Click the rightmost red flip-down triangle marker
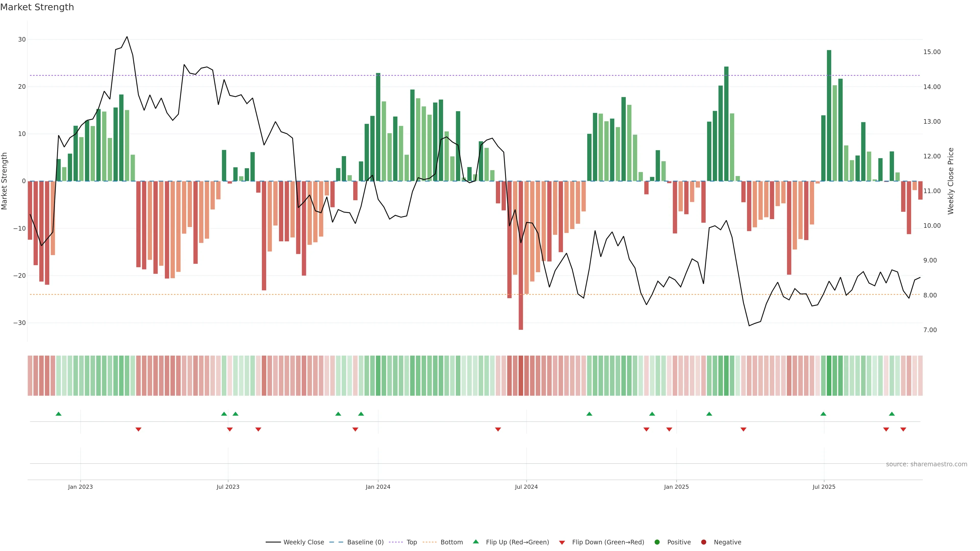 point(903,429)
